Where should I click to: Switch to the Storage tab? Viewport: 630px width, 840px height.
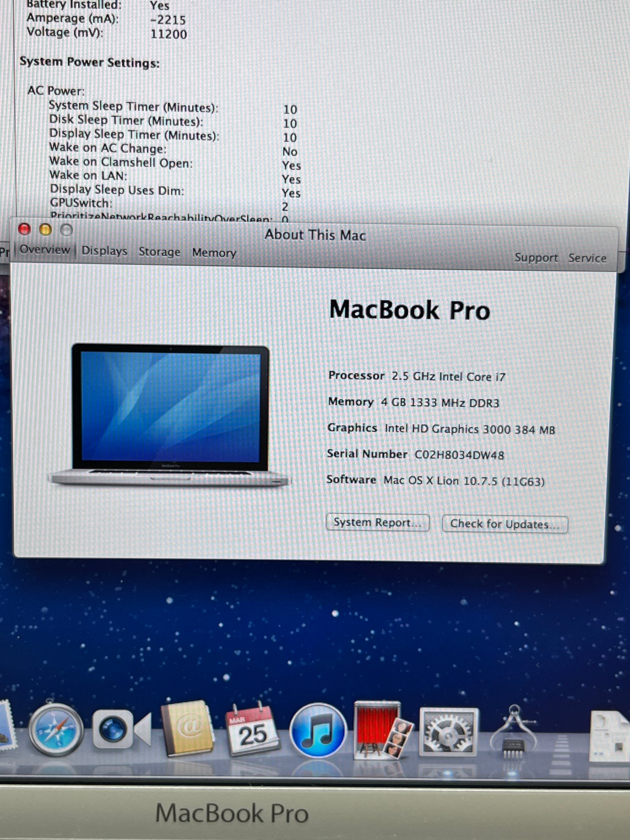tap(160, 252)
